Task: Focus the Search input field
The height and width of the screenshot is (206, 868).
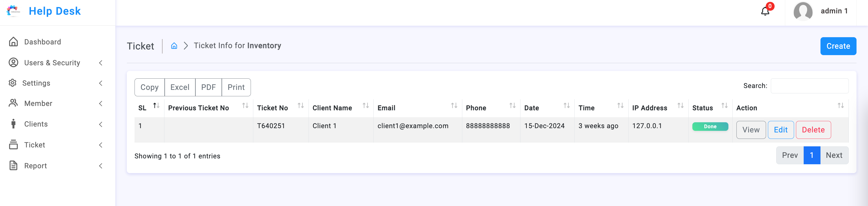Action: pos(809,86)
